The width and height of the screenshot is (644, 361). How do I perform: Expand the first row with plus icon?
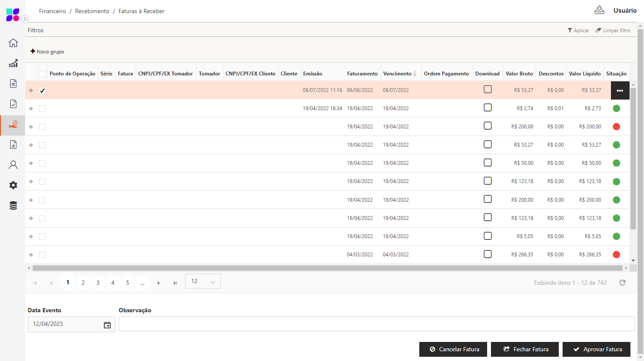point(31,90)
